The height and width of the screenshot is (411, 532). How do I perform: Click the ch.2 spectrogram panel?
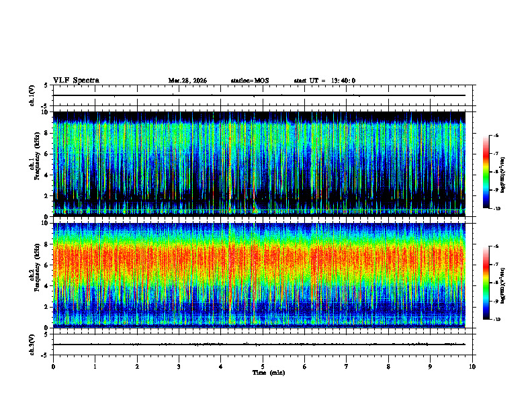pos(259,275)
